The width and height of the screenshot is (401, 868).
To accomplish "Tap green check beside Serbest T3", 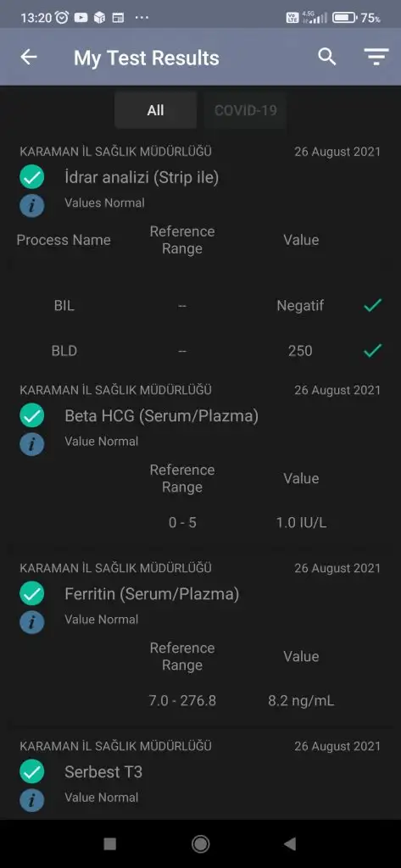I will click(x=32, y=772).
